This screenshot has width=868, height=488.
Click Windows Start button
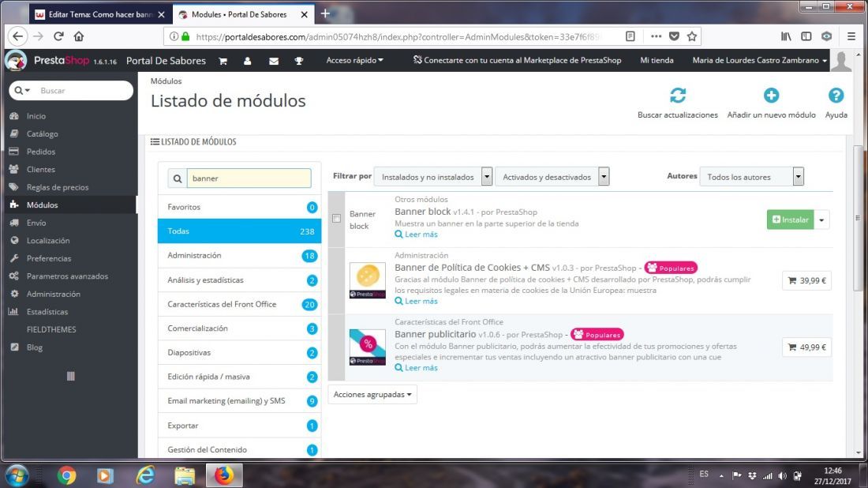coord(17,475)
